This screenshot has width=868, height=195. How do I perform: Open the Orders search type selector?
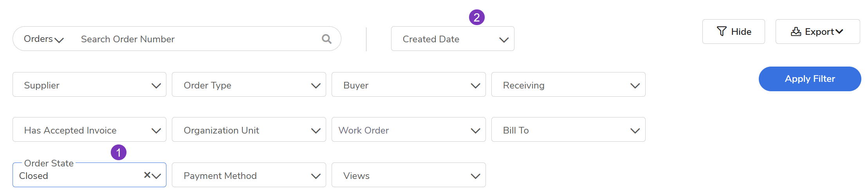point(43,39)
